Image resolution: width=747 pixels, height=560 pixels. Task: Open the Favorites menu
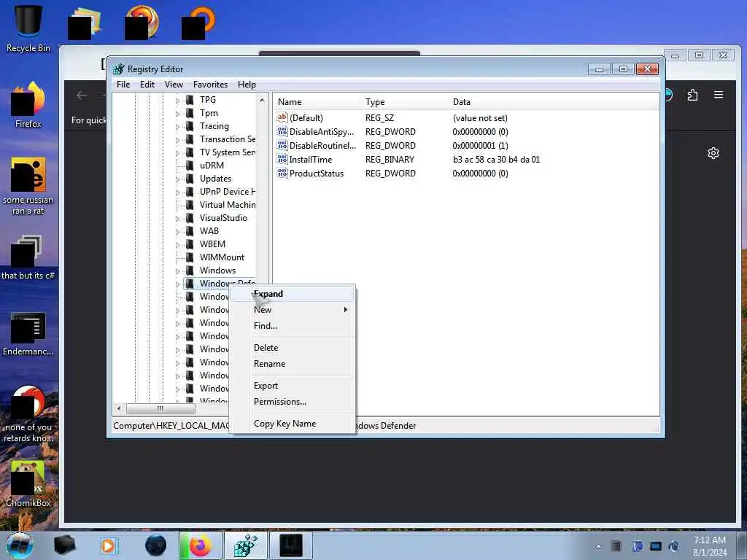[x=210, y=85]
